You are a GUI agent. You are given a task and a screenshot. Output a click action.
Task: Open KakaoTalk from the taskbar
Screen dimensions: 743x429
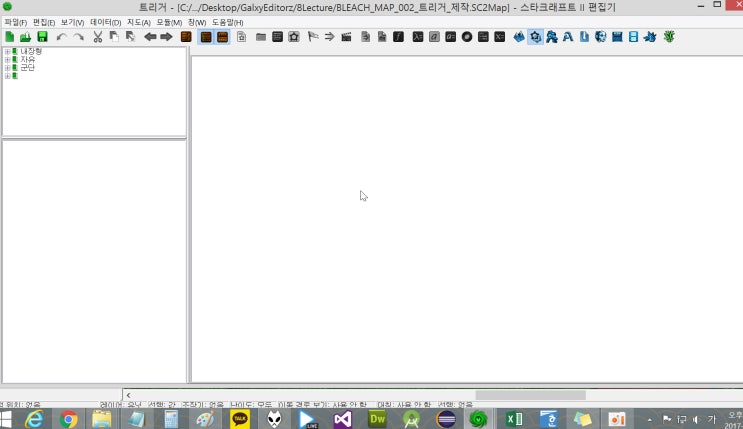240,420
